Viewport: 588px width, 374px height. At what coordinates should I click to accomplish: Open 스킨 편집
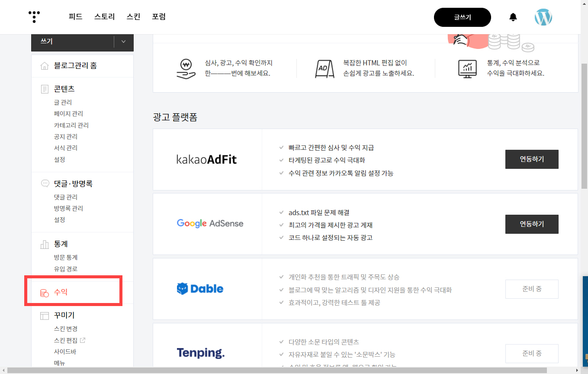click(x=66, y=340)
